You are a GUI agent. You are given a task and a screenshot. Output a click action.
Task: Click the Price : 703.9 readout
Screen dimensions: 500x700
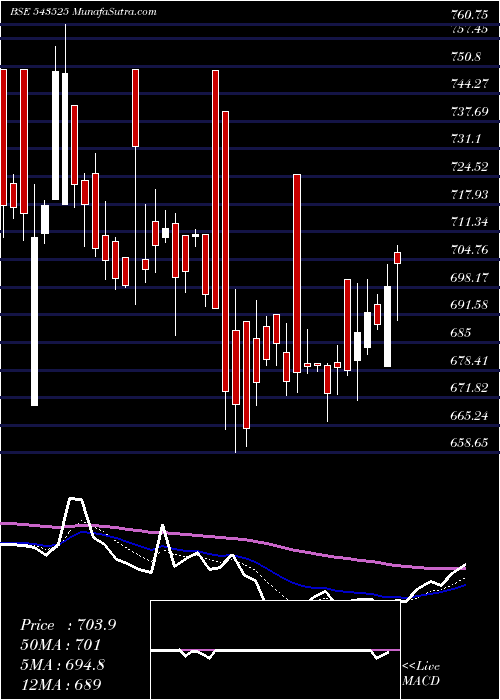[x=68, y=625]
